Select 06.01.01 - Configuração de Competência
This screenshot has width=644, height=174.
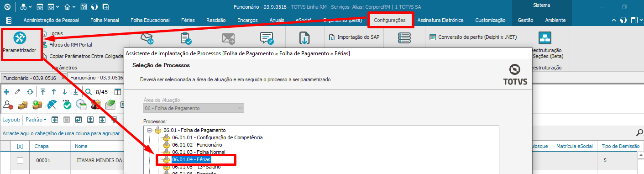(217, 137)
